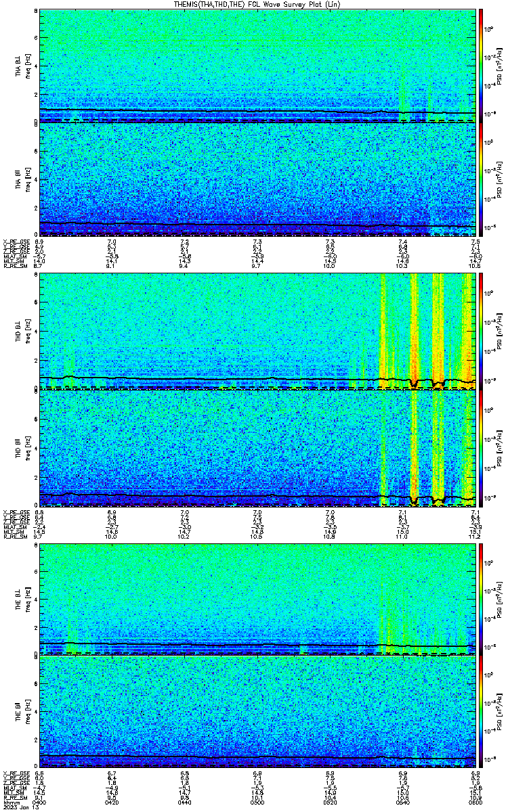The image size is (508, 812).
Task: Click the 'THE B⊥ freq [Hz]' axis label
Action: pos(23,598)
